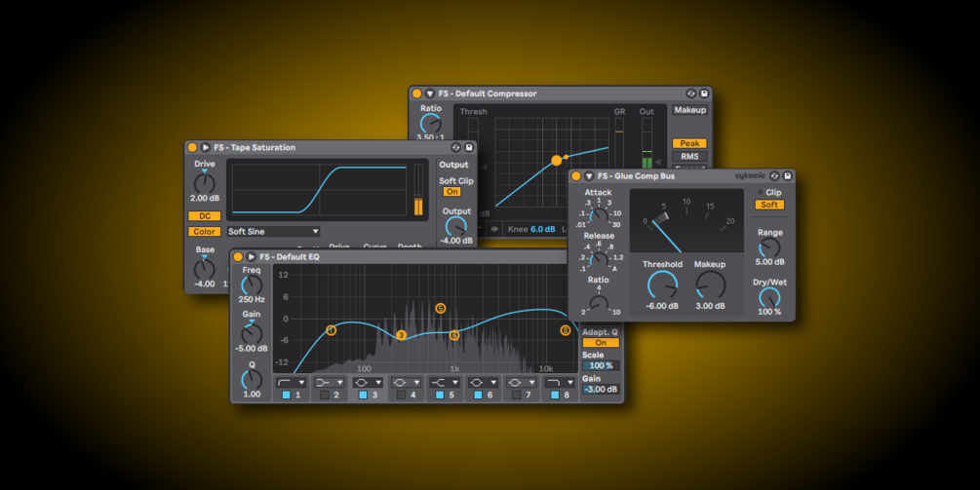Adjust Output knob in Tape Saturation
Screen dimensions: 980x490
(456, 227)
